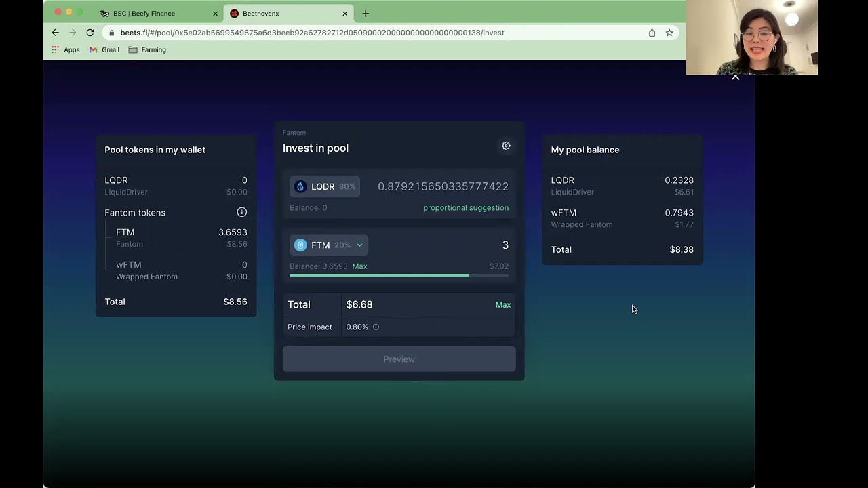Image resolution: width=868 pixels, height=488 pixels.
Task: Click FTM value $7.02
Action: [x=499, y=266]
